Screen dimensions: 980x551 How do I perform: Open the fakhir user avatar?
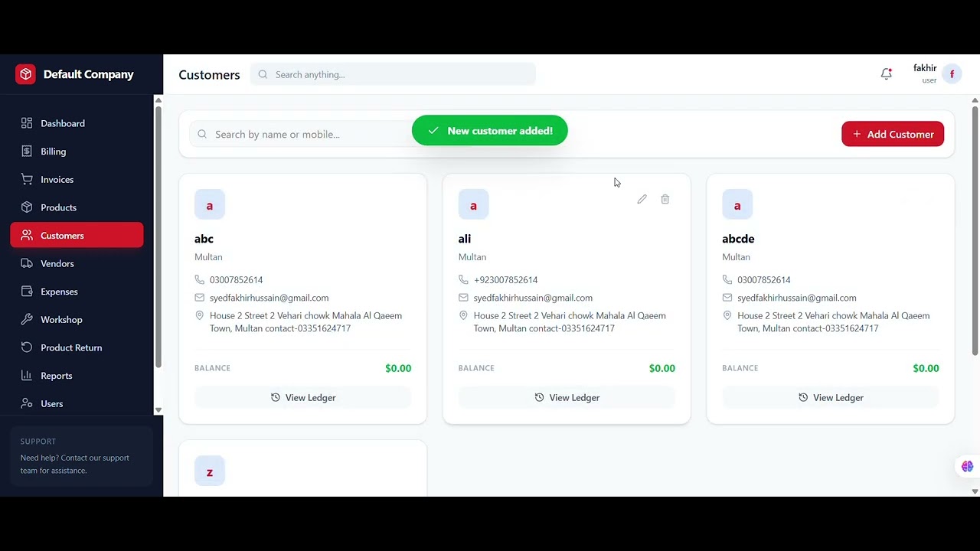tap(952, 74)
